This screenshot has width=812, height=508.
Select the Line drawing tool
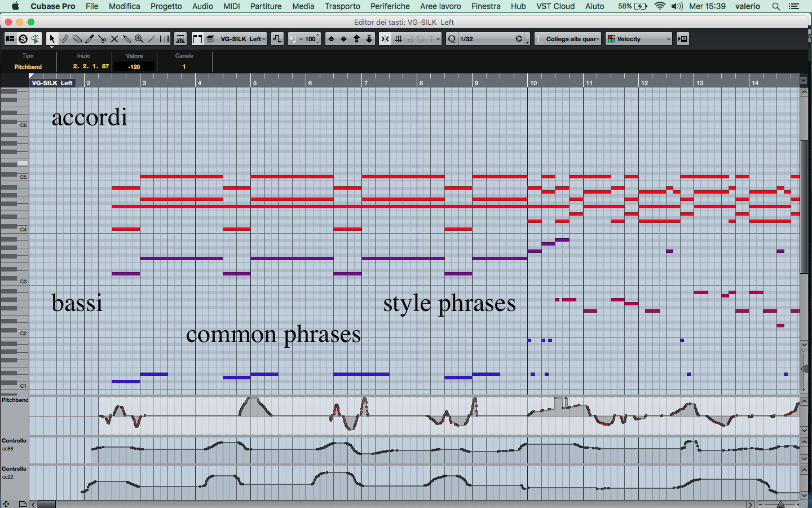pos(152,39)
